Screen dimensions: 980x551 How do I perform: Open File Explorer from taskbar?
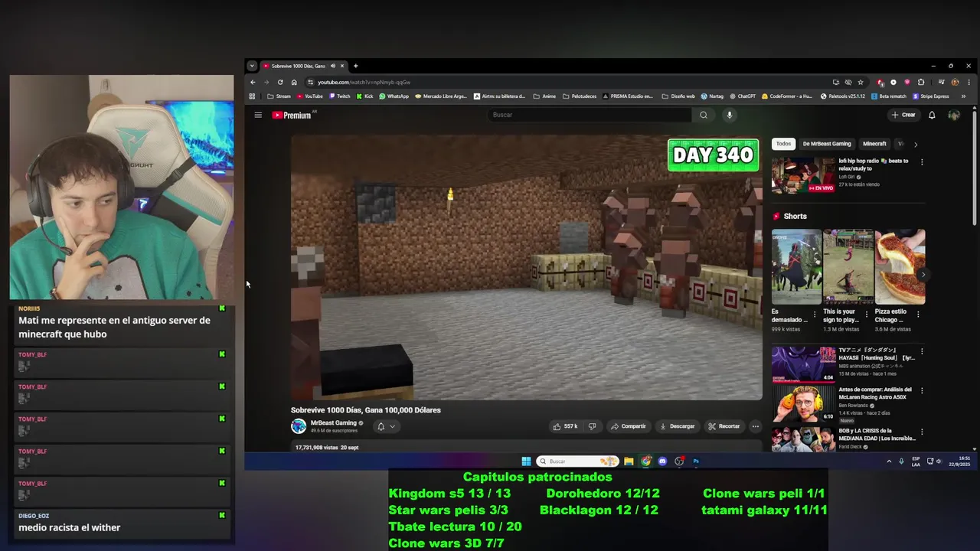pos(629,461)
